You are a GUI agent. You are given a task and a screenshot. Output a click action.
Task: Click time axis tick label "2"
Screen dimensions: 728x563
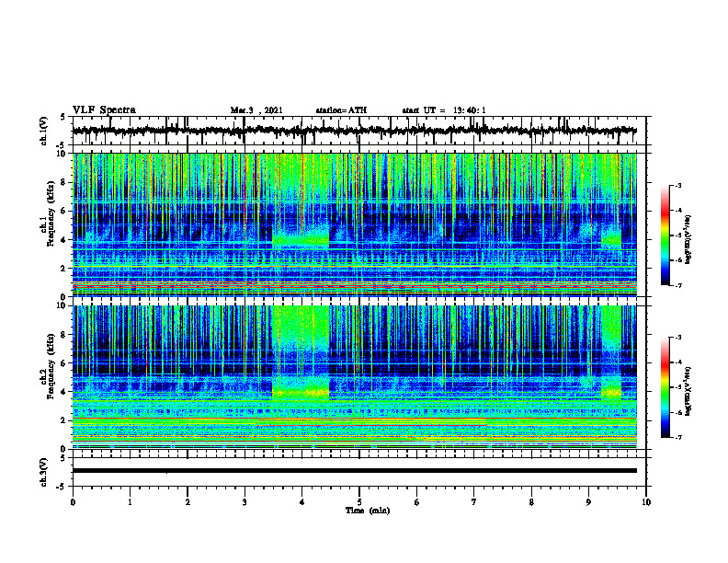tap(188, 502)
